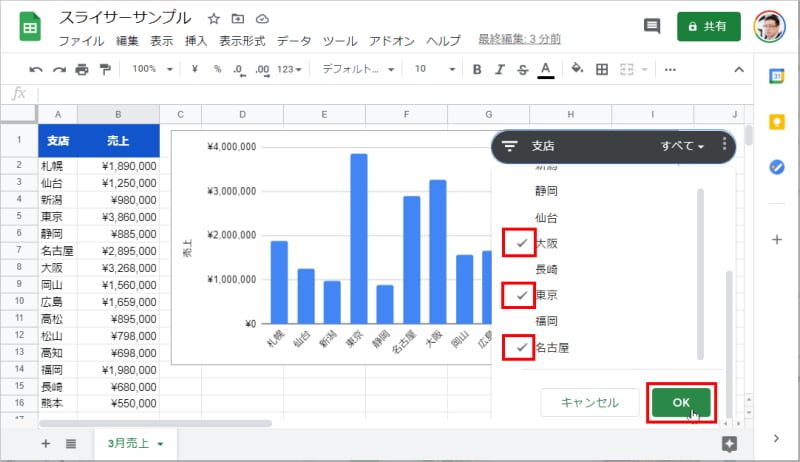Screen dimensions: 800x462
Task: Redo the last action
Action: (x=59, y=69)
